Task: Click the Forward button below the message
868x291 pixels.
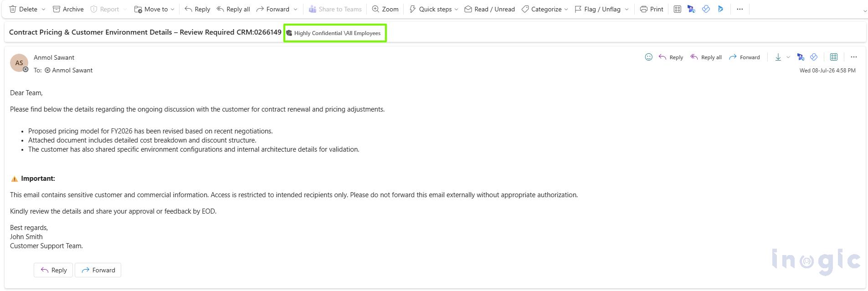Action: (98, 270)
